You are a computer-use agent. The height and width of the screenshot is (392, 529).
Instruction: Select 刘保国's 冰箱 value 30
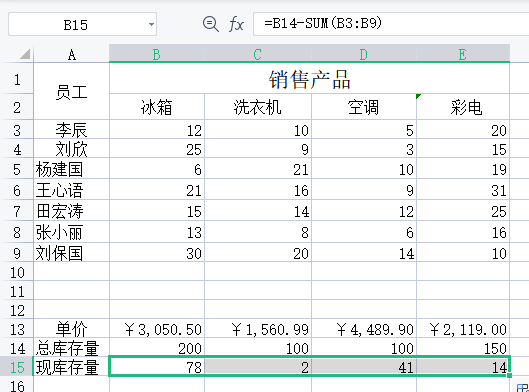(x=157, y=253)
